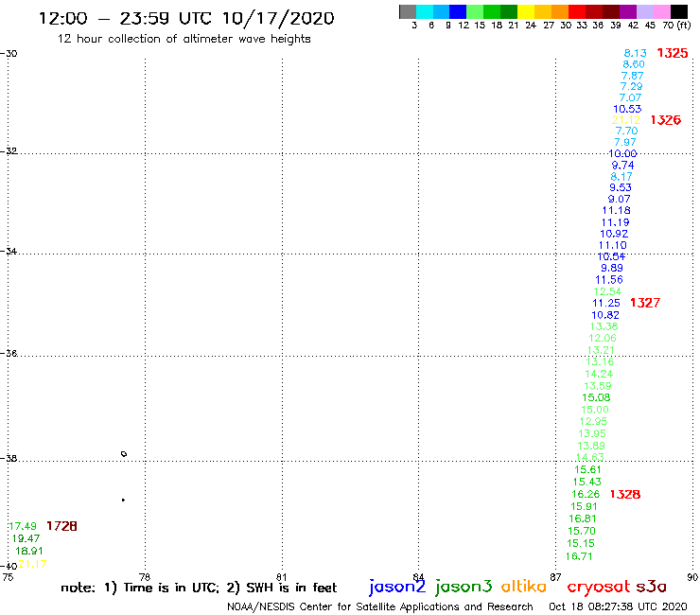Click the lavender swatch in the color legend

pyautogui.click(x=644, y=11)
